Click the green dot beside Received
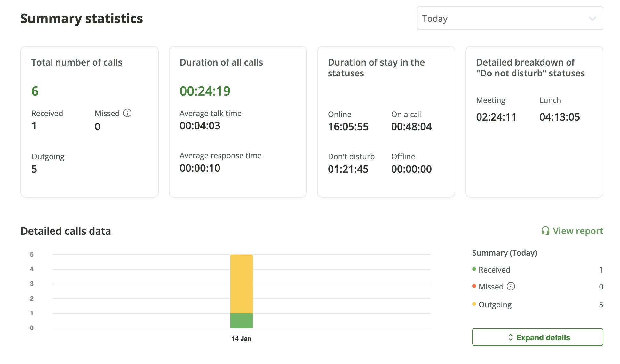 [474, 269]
